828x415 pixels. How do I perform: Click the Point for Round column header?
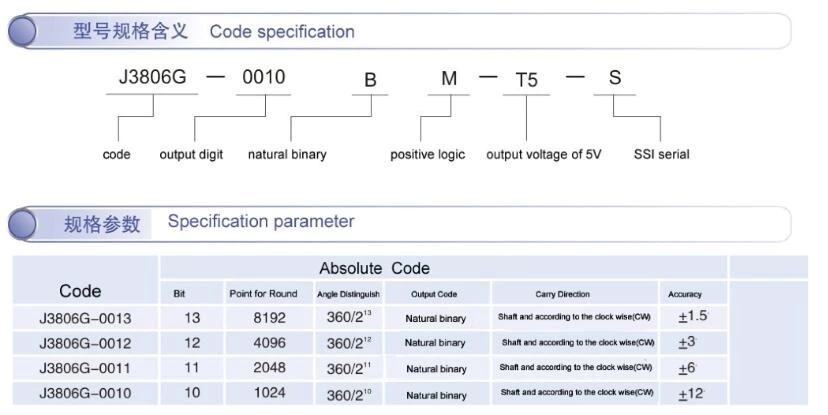(x=264, y=294)
